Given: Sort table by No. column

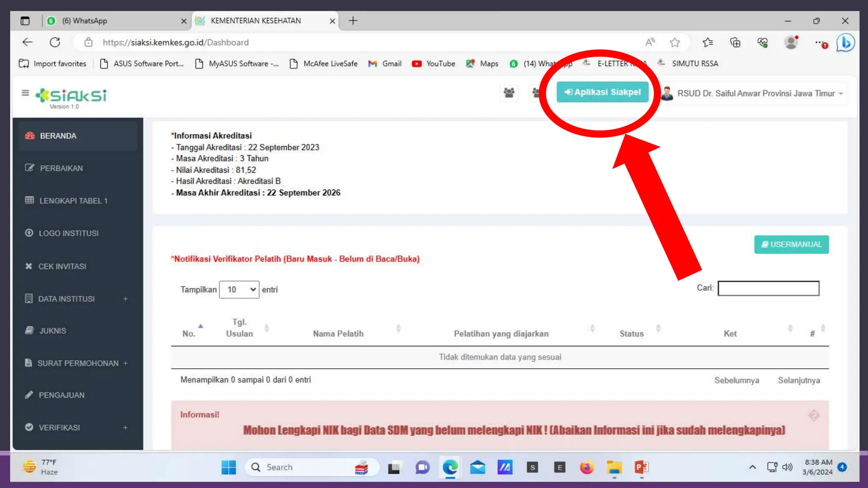Looking at the screenshot, I should coord(189,333).
